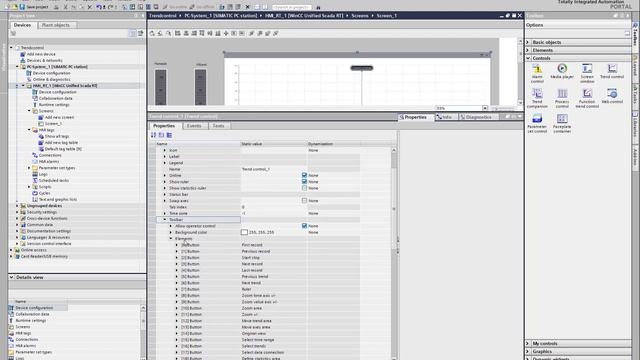Select Device configuration in Details view

click(x=34, y=308)
